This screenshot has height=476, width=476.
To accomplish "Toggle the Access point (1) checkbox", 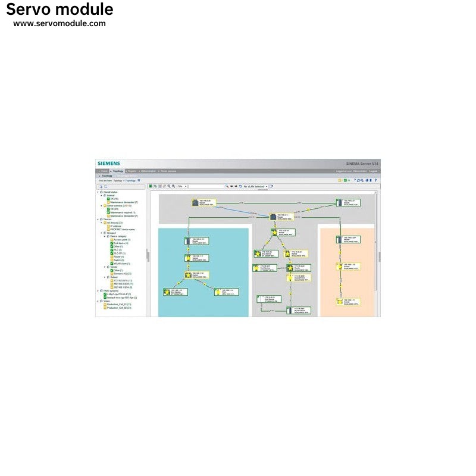I will click(x=112, y=240).
